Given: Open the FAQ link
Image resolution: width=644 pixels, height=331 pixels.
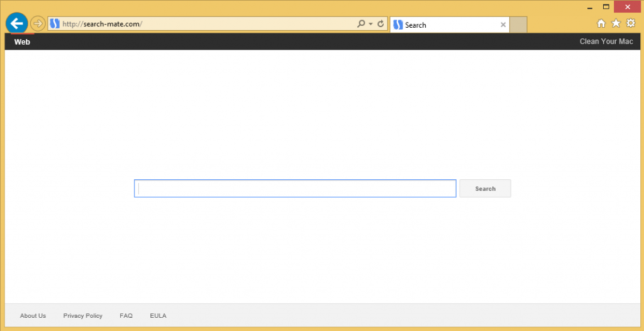Looking at the screenshot, I should point(126,316).
